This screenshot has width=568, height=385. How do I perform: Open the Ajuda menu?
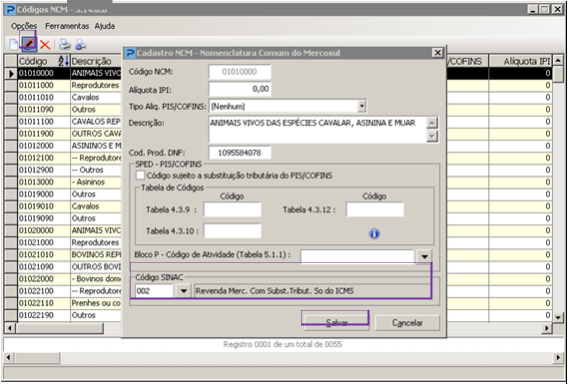pyautogui.click(x=105, y=26)
